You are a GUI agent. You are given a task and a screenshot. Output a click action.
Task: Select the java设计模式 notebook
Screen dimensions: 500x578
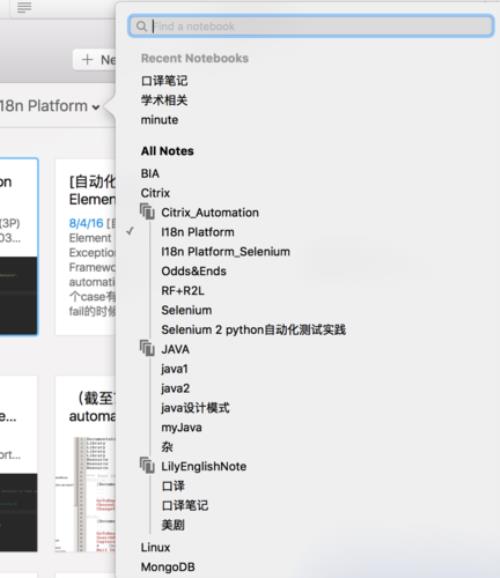[195, 408]
